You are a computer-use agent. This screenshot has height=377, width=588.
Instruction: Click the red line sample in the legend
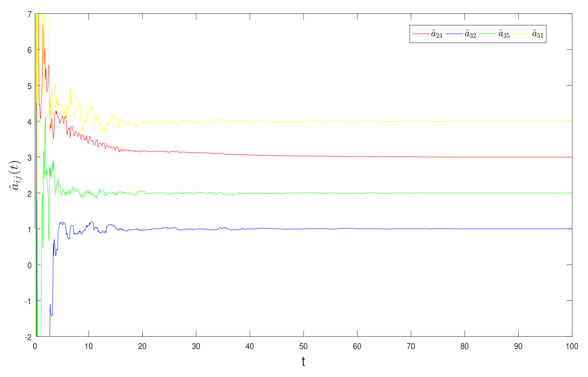tap(420, 34)
